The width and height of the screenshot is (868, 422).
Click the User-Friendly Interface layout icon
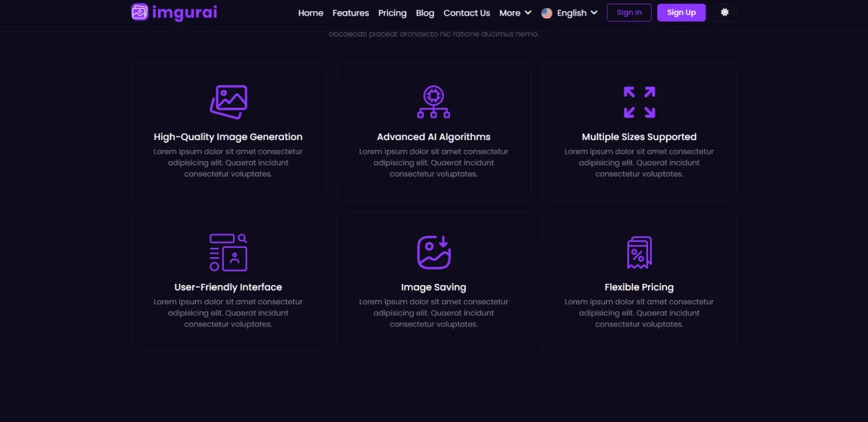coord(228,252)
